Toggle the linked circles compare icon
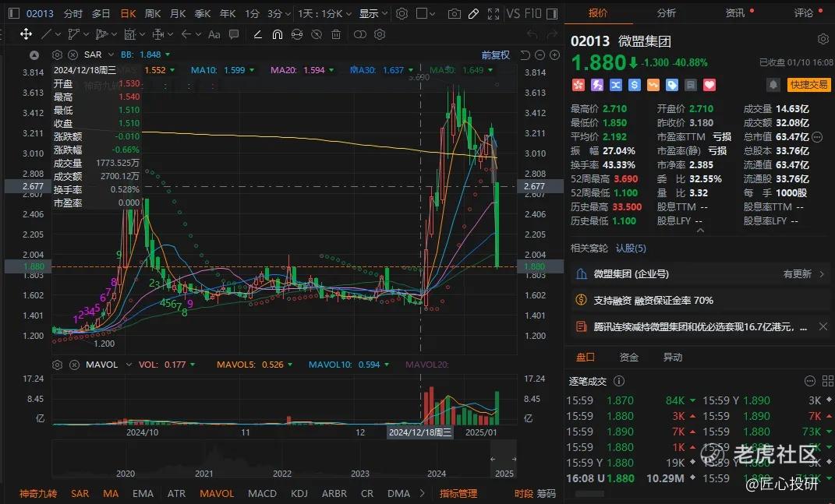Viewport: 835px width, 504px height. 360,34
